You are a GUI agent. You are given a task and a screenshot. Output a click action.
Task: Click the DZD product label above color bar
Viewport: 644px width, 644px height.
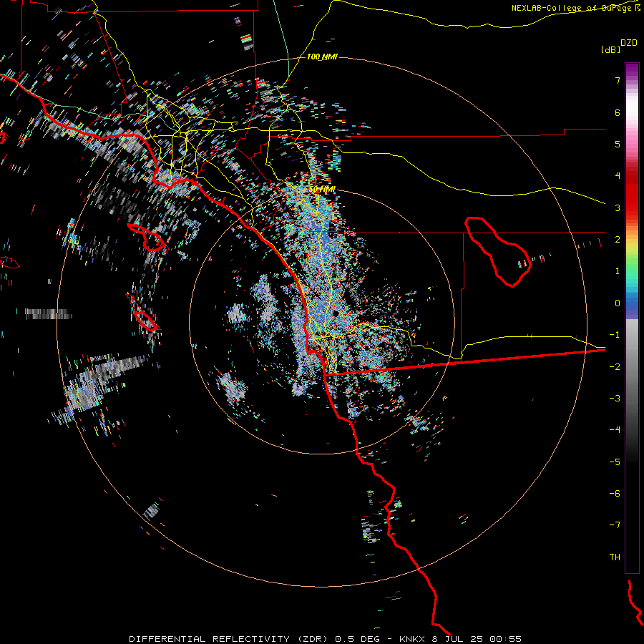[x=628, y=43]
